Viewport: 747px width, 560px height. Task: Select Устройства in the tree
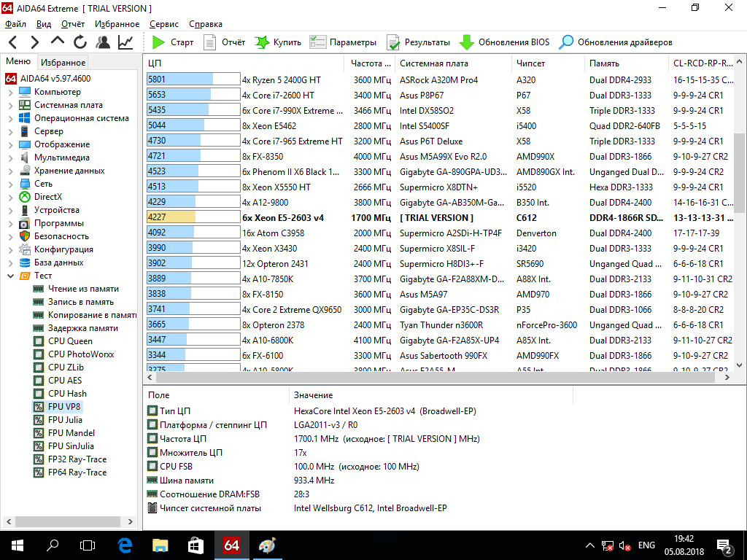coord(57,210)
